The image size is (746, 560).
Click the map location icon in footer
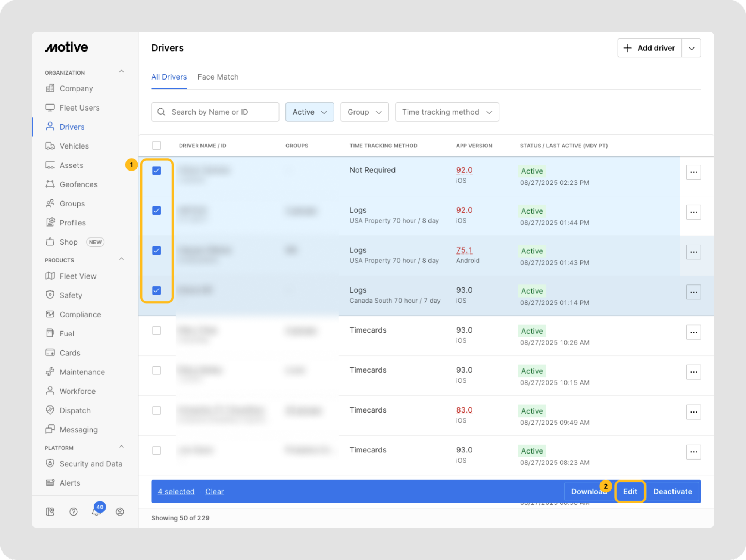coord(50,511)
